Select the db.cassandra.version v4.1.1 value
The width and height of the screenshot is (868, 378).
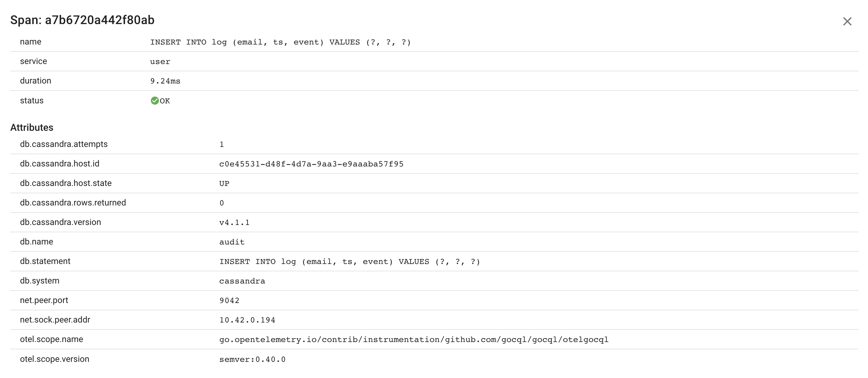pos(234,223)
